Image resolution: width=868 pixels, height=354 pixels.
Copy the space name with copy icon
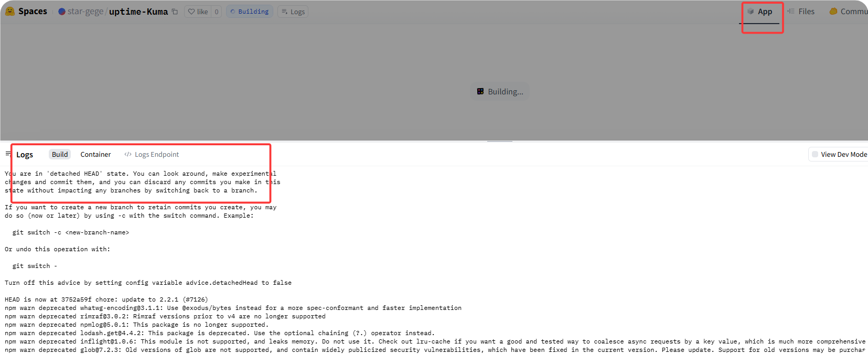click(x=175, y=12)
